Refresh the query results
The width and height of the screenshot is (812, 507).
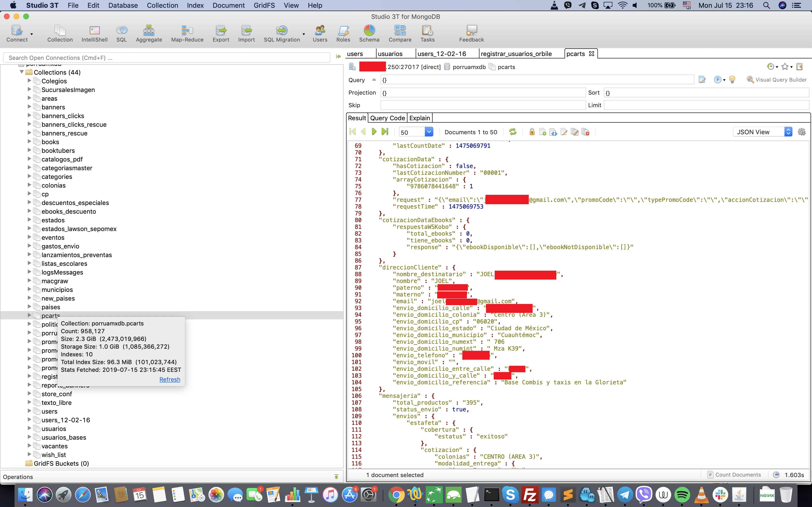[513, 132]
